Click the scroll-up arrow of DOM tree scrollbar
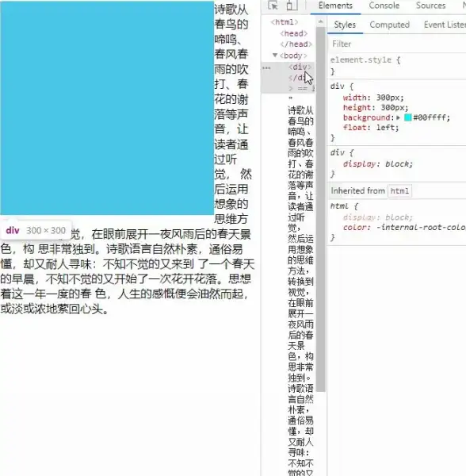This screenshot has width=466, height=476. click(x=320, y=22)
